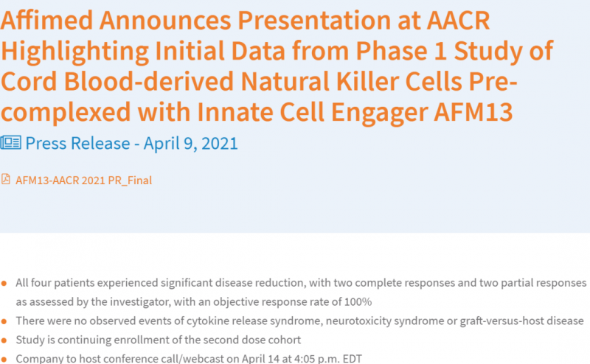Click the orange bullet before 'Company to host'
Image resolution: width=590 pixels, height=364 pixels.
click(4, 360)
